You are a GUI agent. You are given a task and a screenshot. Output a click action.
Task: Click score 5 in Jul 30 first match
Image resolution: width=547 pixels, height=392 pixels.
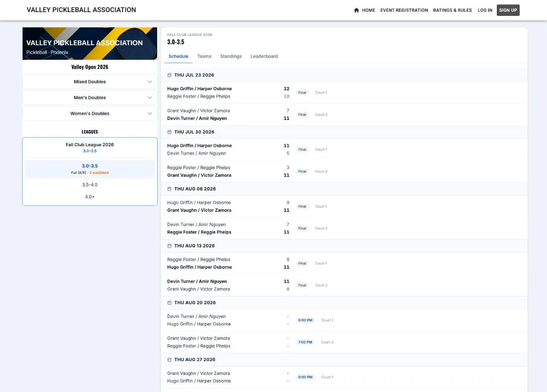click(x=288, y=153)
